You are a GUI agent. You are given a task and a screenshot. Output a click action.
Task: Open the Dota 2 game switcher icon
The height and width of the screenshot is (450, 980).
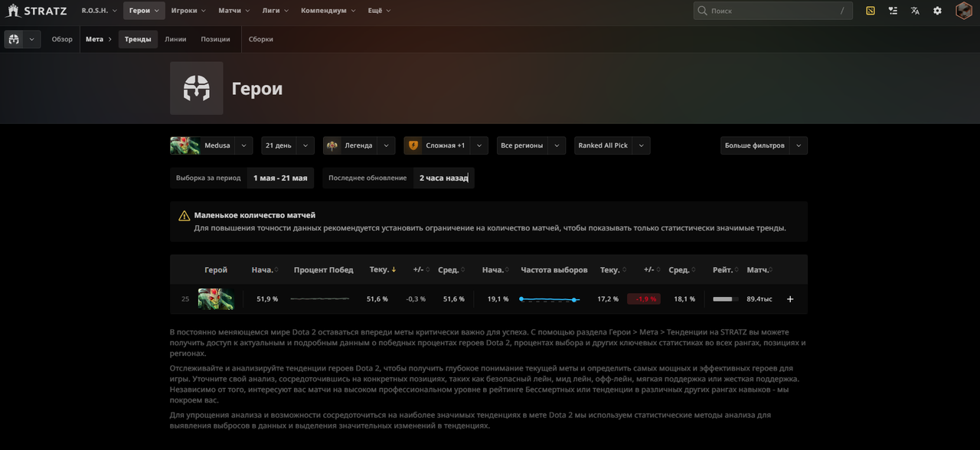click(871, 11)
